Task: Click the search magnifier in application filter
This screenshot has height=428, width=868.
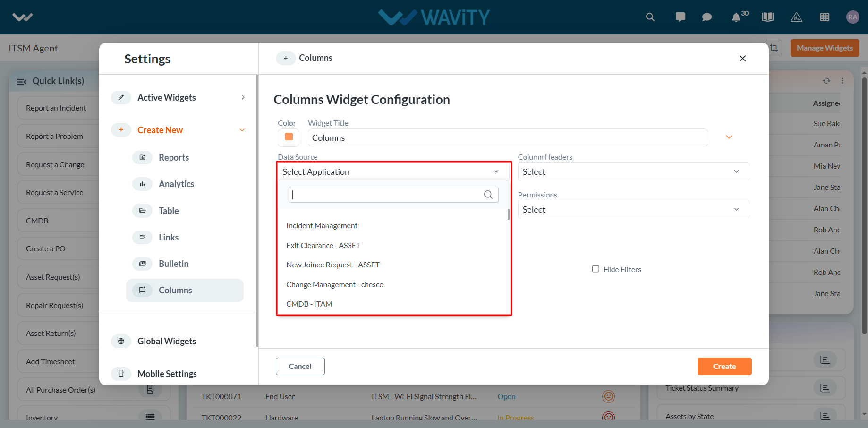Action: pos(488,195)
